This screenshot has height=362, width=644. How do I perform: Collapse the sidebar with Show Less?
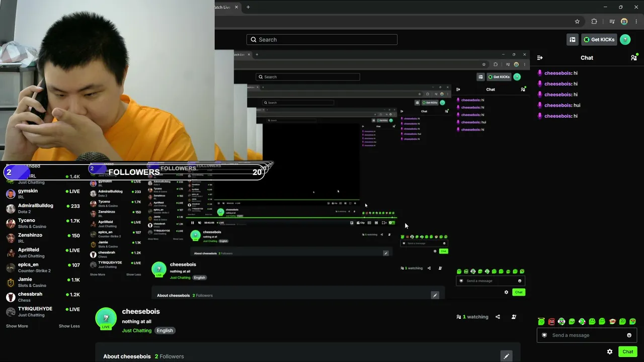[x=69, y=326]
